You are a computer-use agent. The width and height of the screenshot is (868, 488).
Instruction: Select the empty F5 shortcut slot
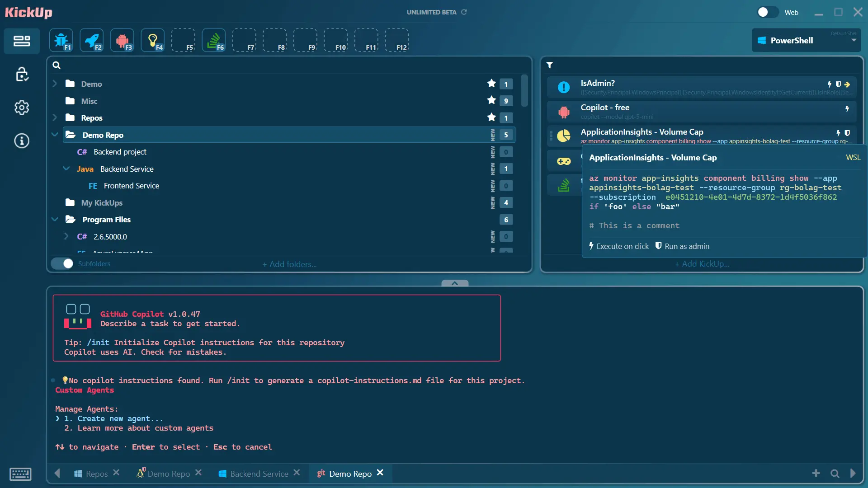[183, 40]
